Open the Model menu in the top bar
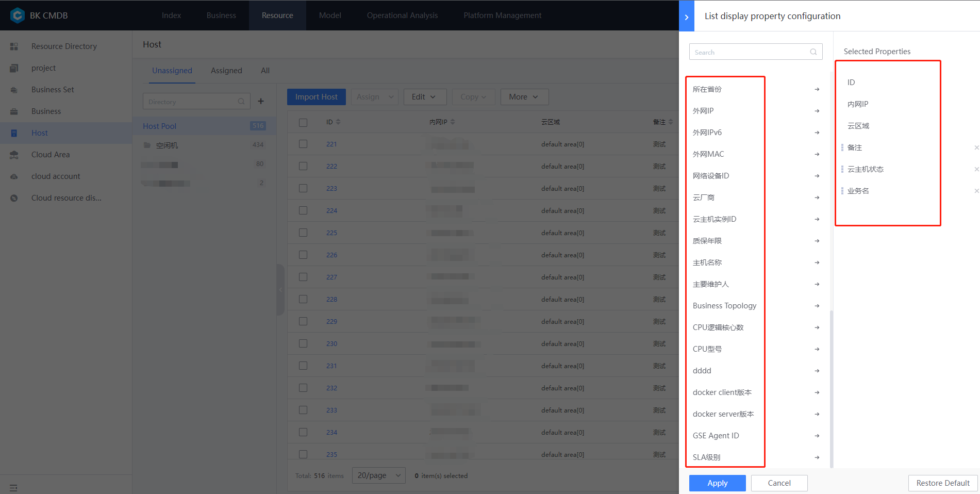The image size is (980, 494). (329, 15)
